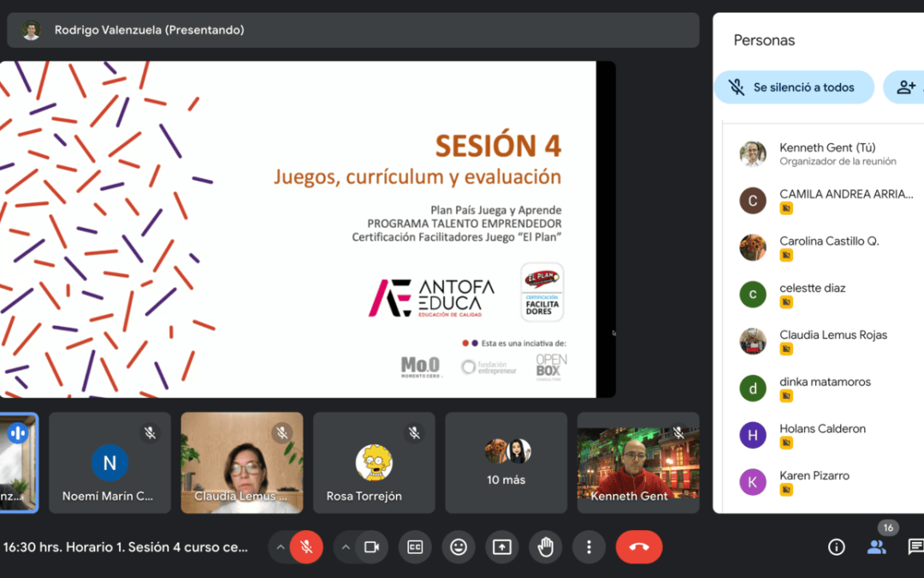Open meeting details info icon

tap(836, 547)
